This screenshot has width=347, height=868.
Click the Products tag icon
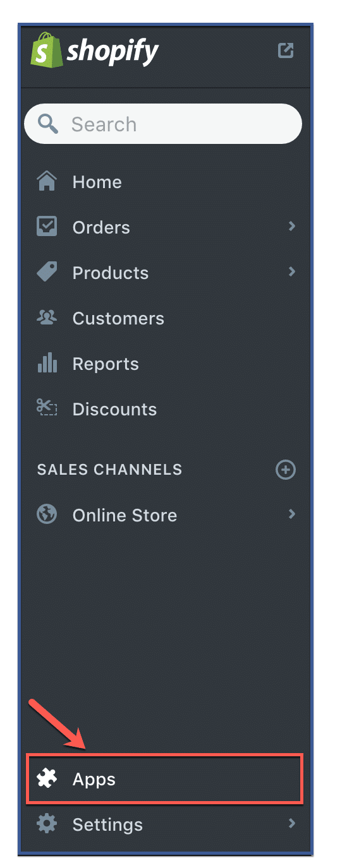pyautogui.click(x=47, y=272)
